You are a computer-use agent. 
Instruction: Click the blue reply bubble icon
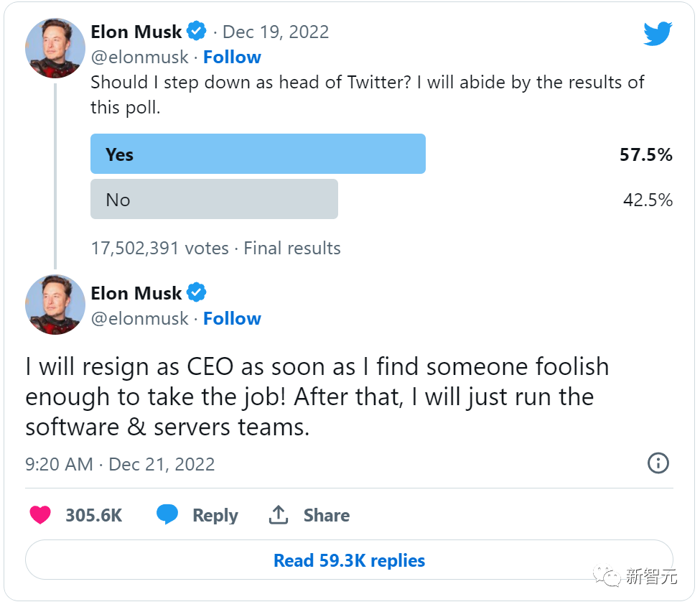click(x=167, y=515)
